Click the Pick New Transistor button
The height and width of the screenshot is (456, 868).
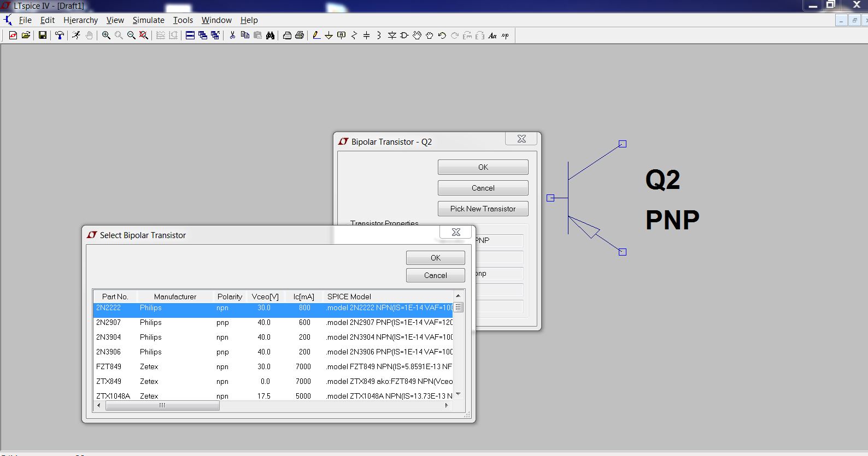click(483, 209)
